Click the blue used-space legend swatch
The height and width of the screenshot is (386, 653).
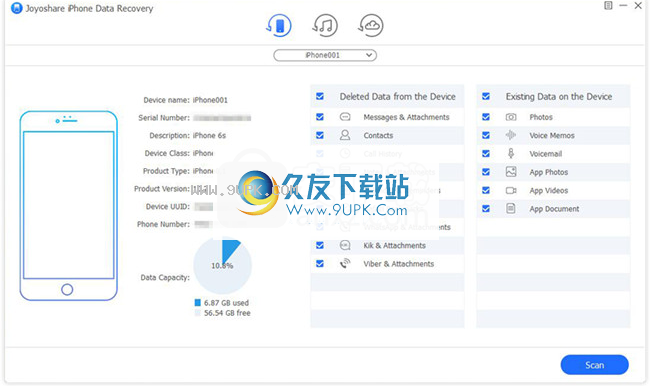click(x=198, y=303)
